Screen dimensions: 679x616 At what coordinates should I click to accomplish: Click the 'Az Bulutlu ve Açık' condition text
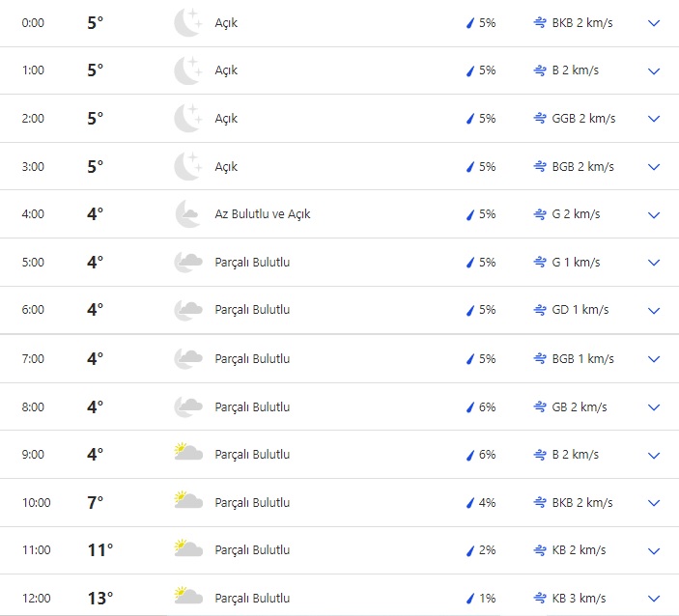pyautogui.click(x=263, y=214)
